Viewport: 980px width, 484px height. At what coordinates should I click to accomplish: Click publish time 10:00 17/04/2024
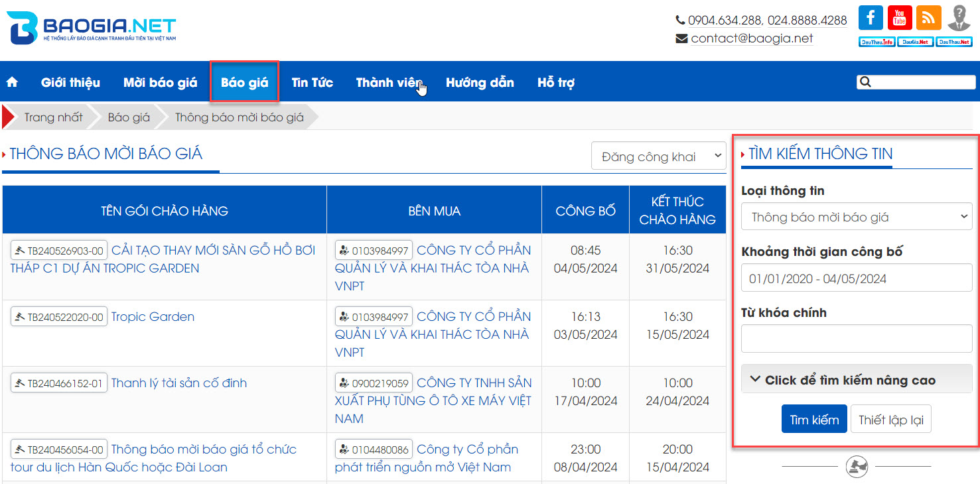pyautogui.click(x=586, y=392)
